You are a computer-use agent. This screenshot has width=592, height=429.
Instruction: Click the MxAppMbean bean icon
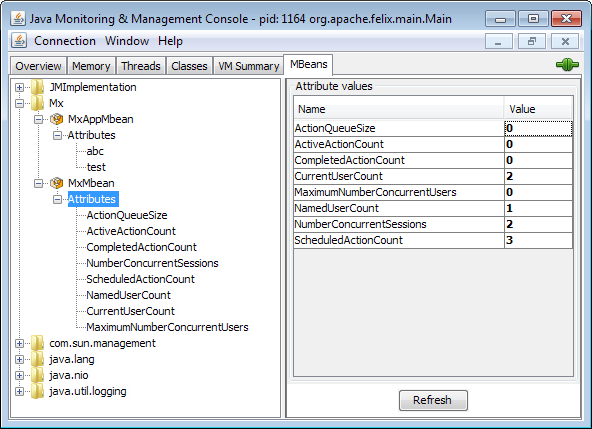(56, 119)
